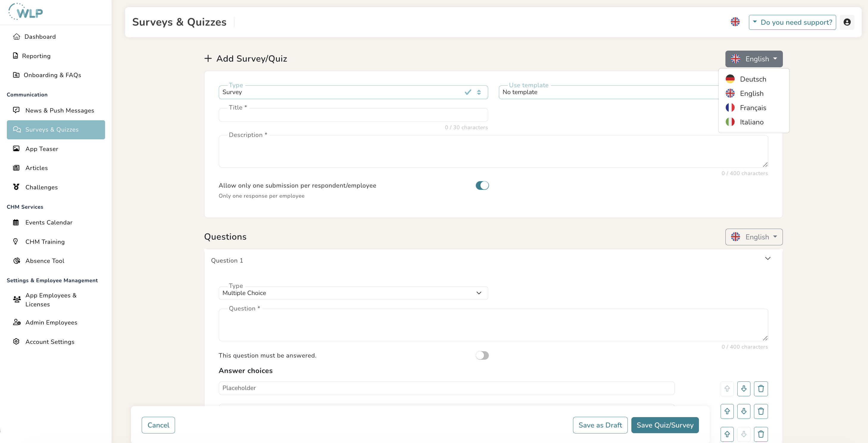Click into the Title input field

tap(353, 115)
